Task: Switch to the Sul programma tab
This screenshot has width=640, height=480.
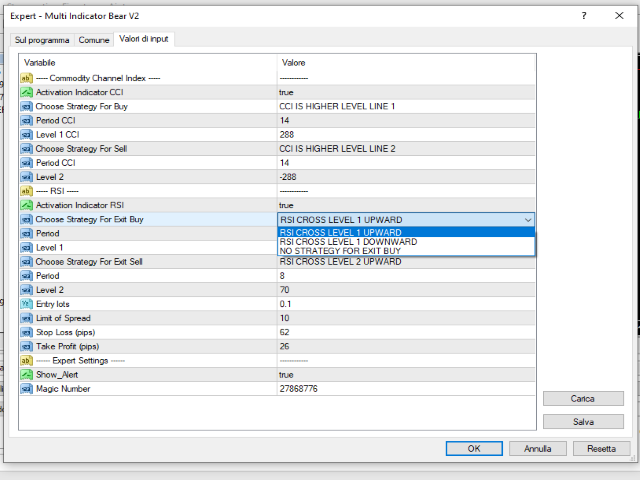Action: click(x=42, y=40)
